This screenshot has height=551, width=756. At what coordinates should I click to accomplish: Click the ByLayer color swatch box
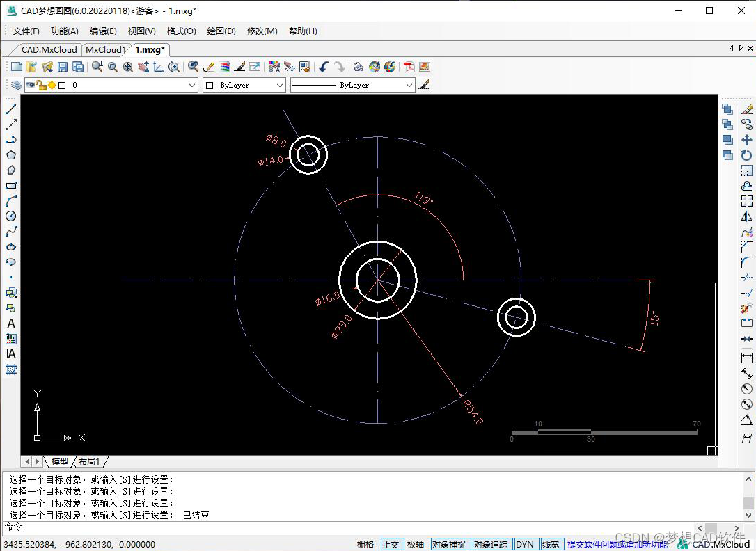(210, 86)
